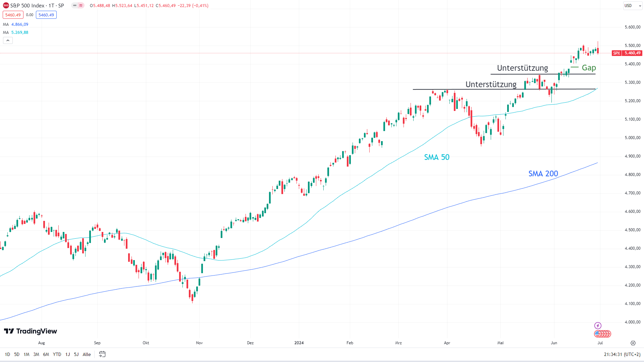Click the purple lightning event marker
Viewport: 644px width, 362px height.
(x=598, y=325)
